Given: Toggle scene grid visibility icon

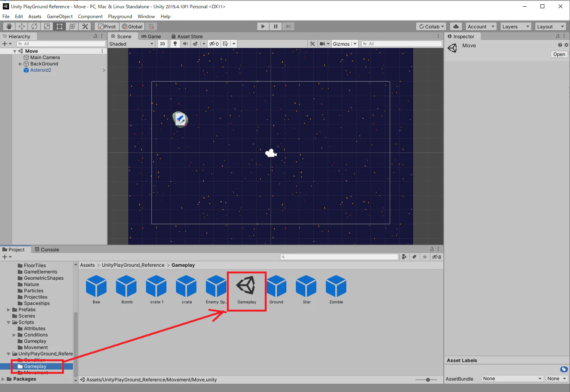Looking at the screenshot, I should [225, 44].
